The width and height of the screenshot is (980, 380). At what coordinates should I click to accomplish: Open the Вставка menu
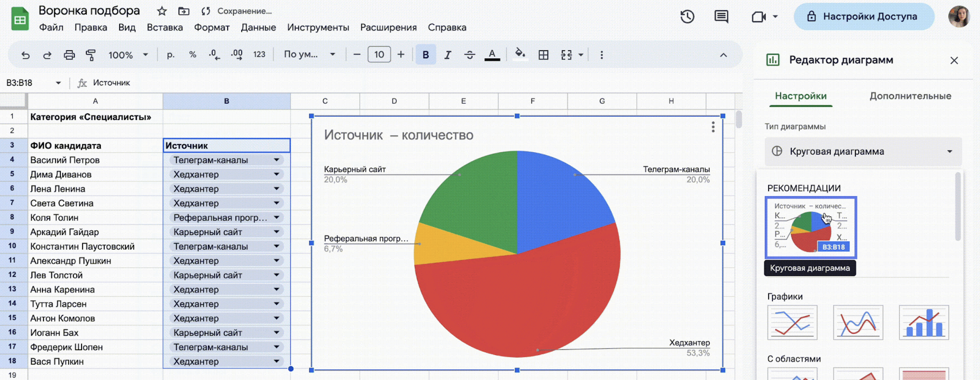[165, 27]
